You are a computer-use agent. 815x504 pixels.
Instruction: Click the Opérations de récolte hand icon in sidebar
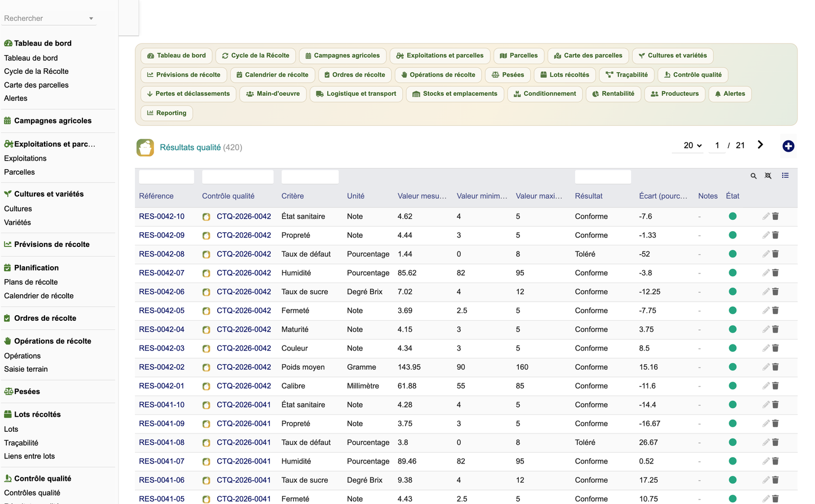(8, 341)
